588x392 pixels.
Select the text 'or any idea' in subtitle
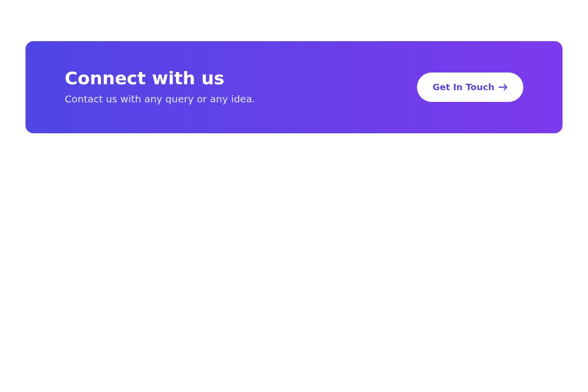[225, 99]
